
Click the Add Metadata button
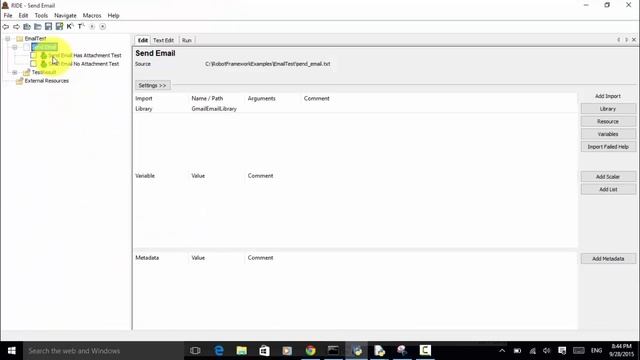point(608,259)
